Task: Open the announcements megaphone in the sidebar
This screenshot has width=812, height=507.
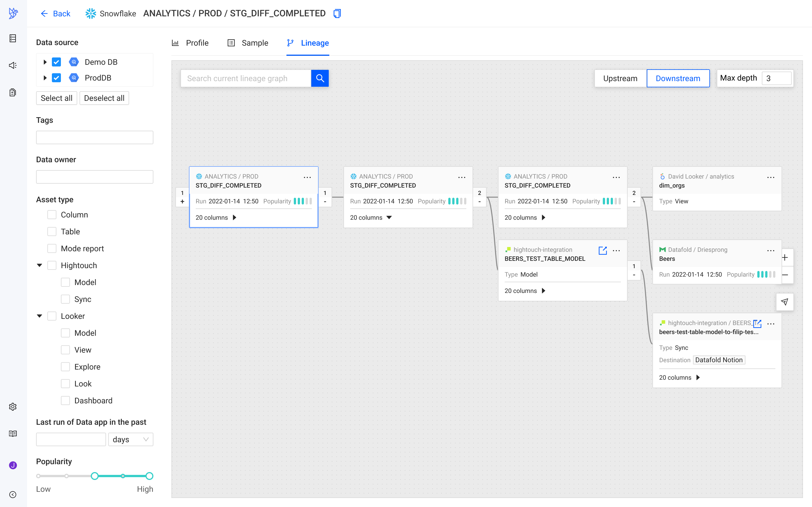Action: pyautogui.click(x=13, y=65)
